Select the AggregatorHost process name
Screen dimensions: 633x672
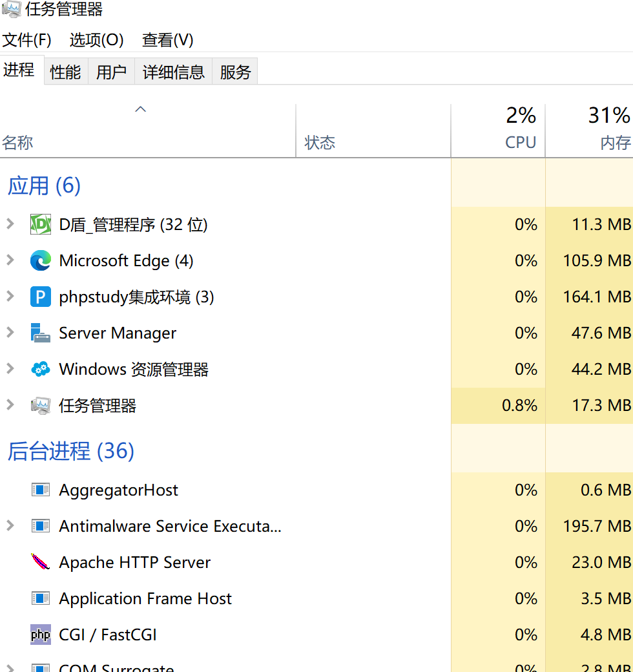(118, 490)
